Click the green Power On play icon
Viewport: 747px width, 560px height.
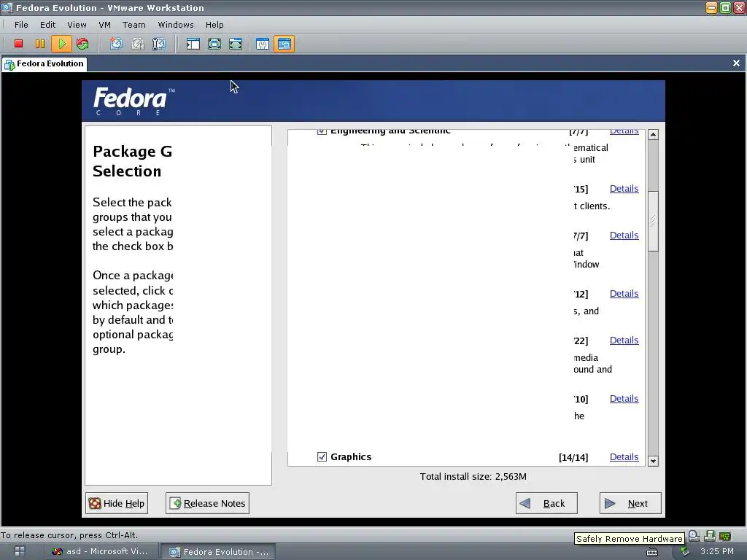[x=61, y=44]
